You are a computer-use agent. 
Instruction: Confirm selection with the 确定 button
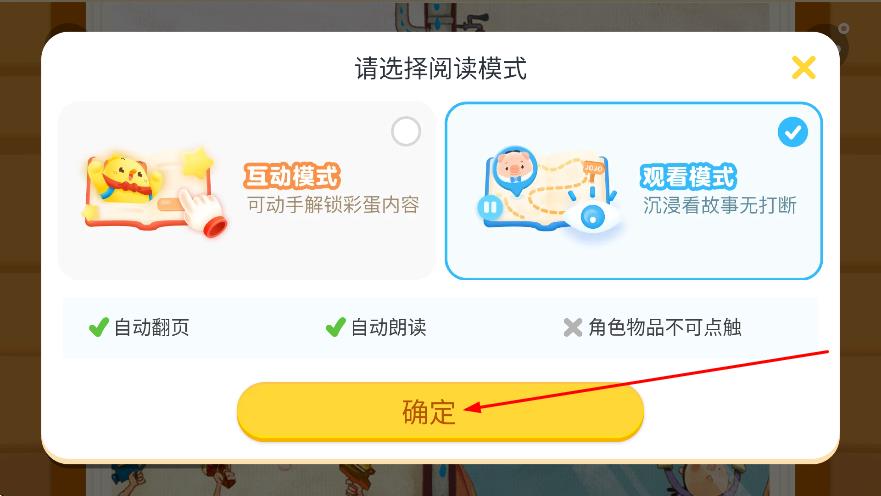click(440, 411)
